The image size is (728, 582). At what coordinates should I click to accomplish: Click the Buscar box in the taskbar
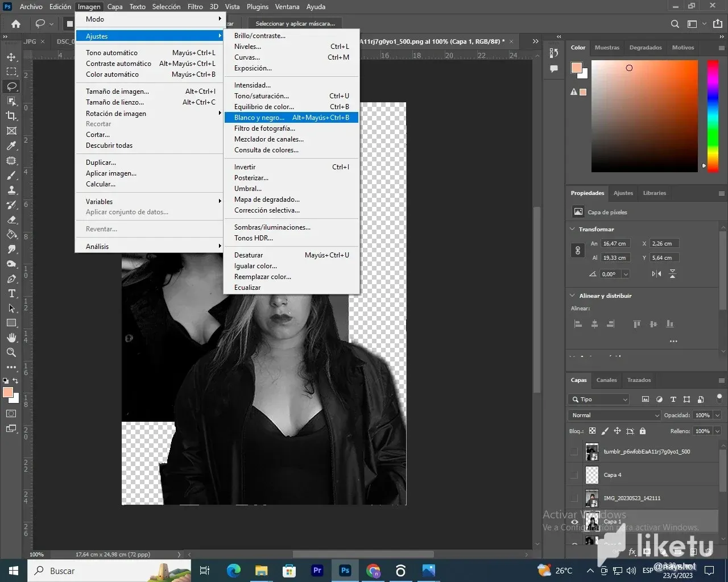coord(109,571)
